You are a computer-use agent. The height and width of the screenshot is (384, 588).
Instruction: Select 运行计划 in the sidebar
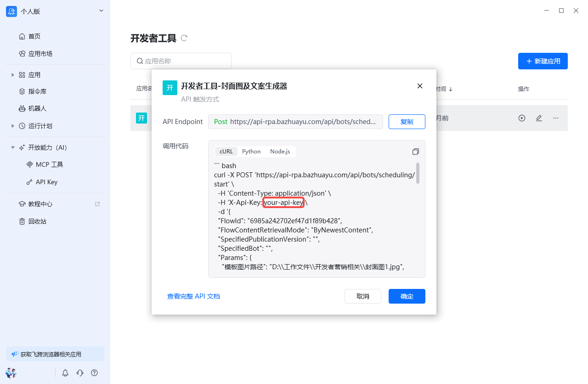[x=40, y=126]
